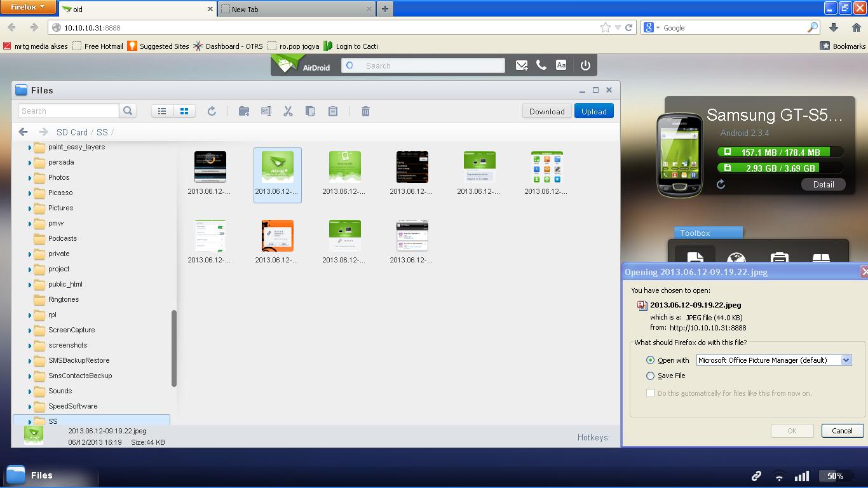
Task: Switch Files window to thumbnail grid view
Action: click(184, 111)
